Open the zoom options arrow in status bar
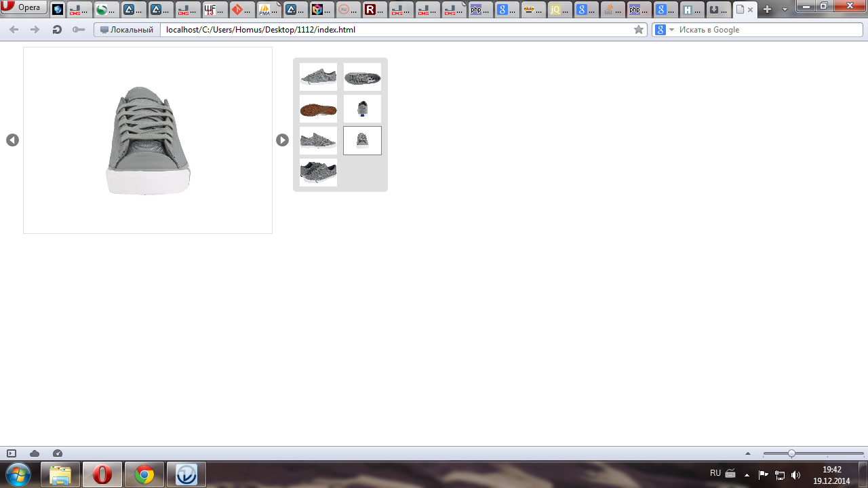 click(748, 453)
